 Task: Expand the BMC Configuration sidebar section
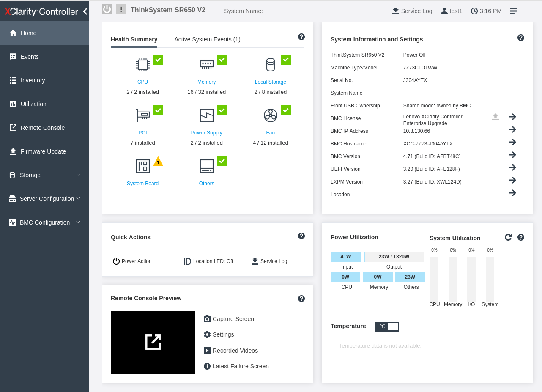pos(45,222)
